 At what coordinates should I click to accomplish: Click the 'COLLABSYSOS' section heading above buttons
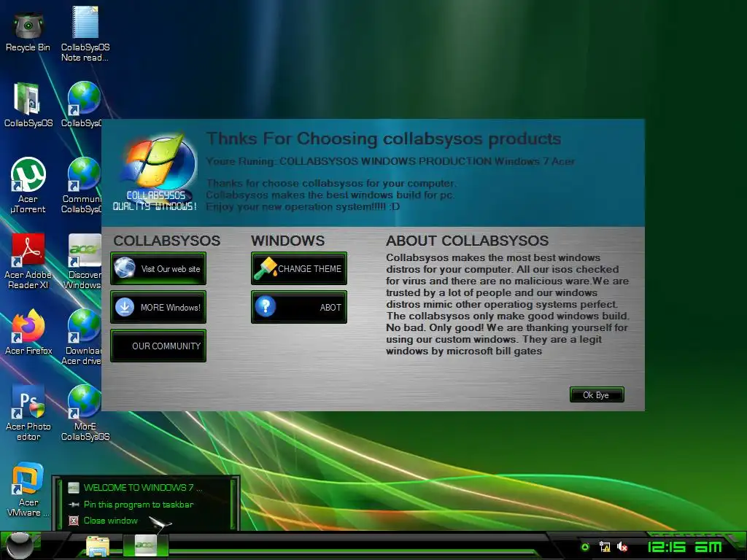(167, 241)
